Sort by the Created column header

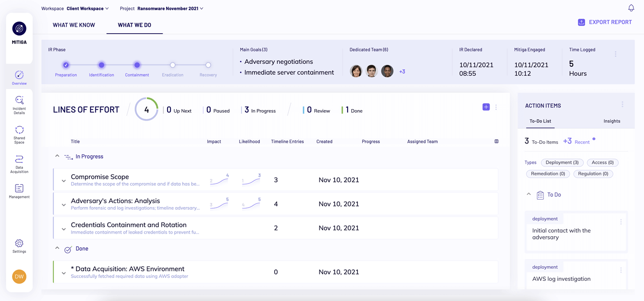tap(324, 142)
